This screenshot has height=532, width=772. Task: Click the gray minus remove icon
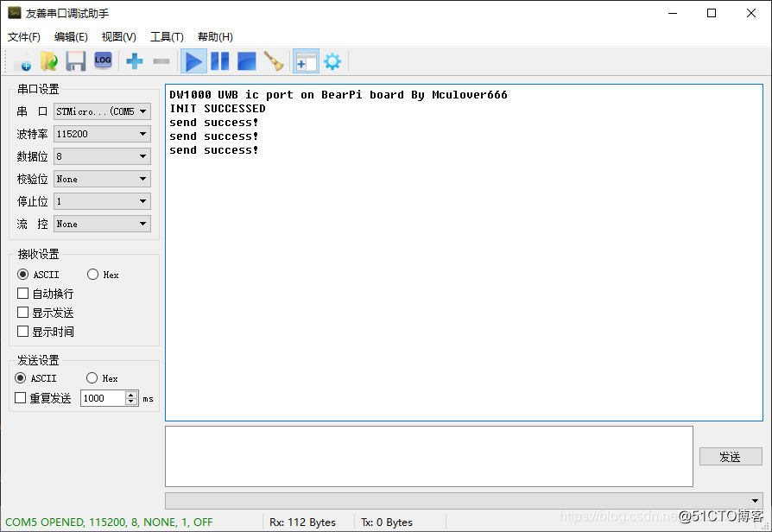tap(161, 61)
